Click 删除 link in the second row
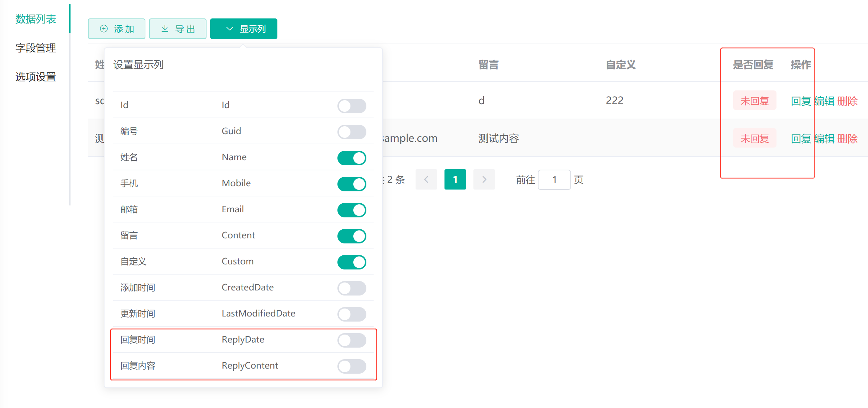Viewport: 868px width, 408px height. tap(847, 139)
